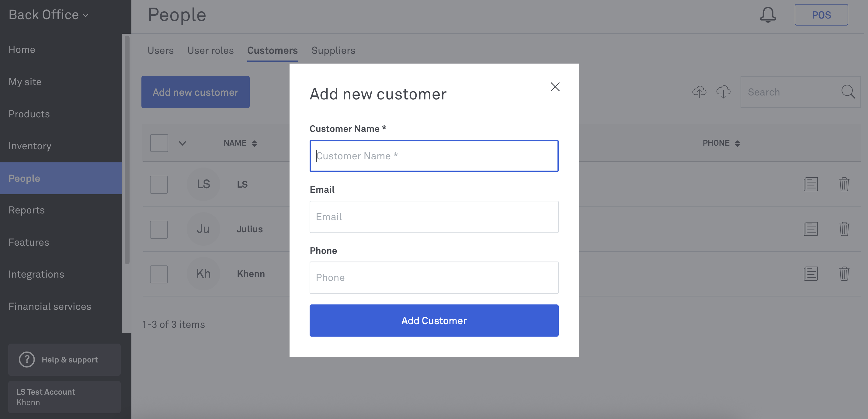The height and width of the screenshot is (419, 868).
Task: Click the sidebar scrollbar
Action: click(x=127, y=150)
